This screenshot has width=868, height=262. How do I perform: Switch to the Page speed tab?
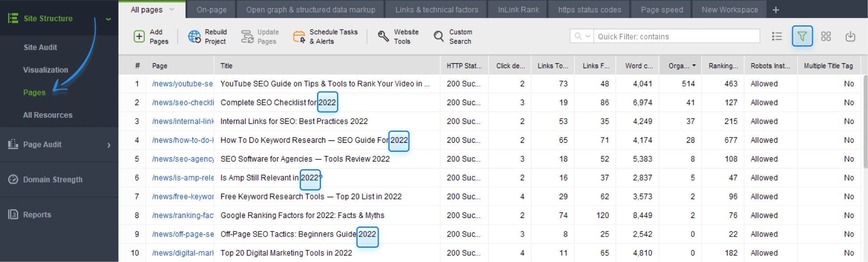pos(662,10)
